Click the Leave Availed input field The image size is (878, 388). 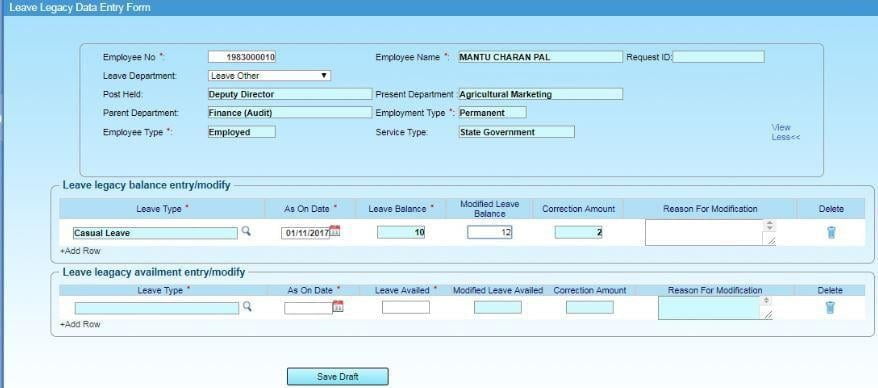tap(406, 307)
